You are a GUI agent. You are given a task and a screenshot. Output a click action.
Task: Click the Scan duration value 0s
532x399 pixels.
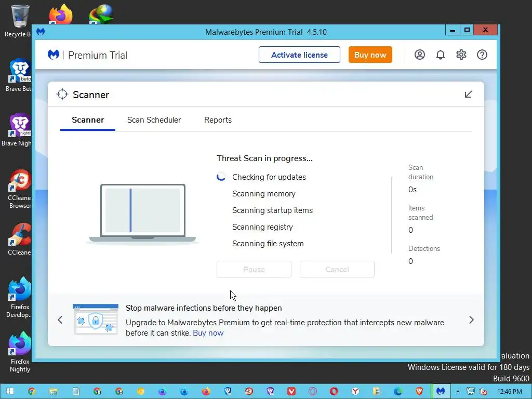(x=413, y=190)
